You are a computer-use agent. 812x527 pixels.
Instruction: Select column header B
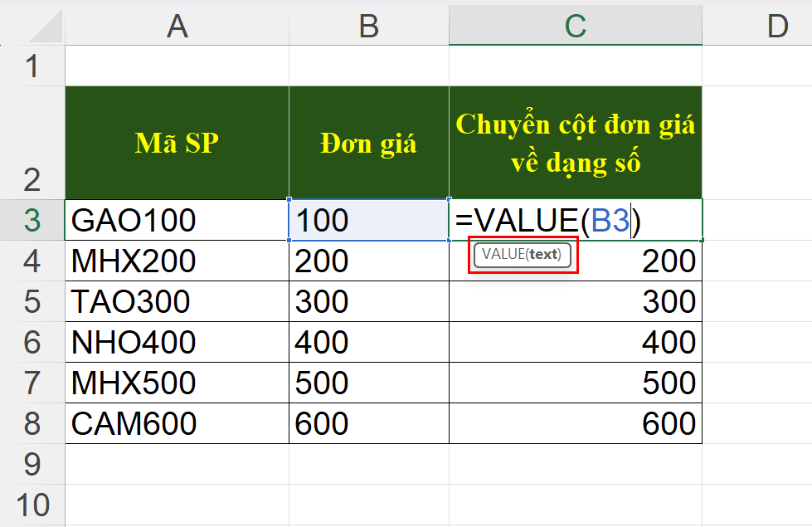pos(369,26)
